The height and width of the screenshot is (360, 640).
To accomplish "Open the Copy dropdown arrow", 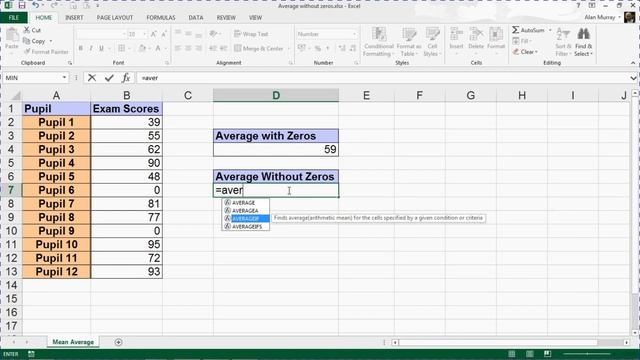I will [x=51, y=41].
